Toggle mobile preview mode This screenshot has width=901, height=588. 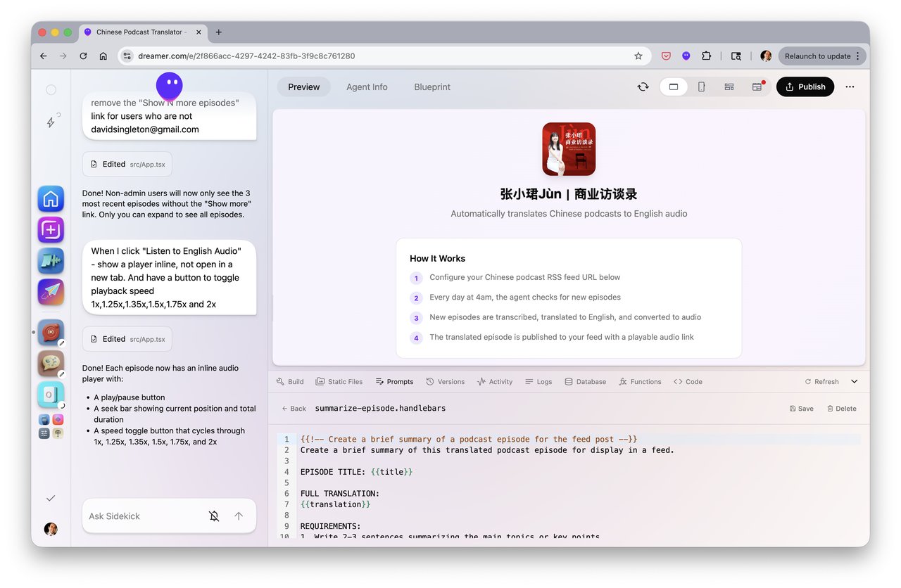(x=701, y=87)
